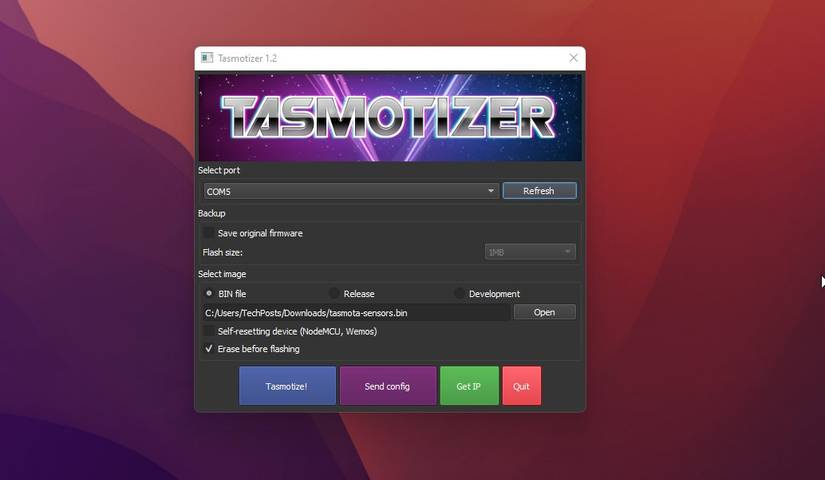Open a firmware file with Open button
The image size is (825, 480).
[545, 313]
